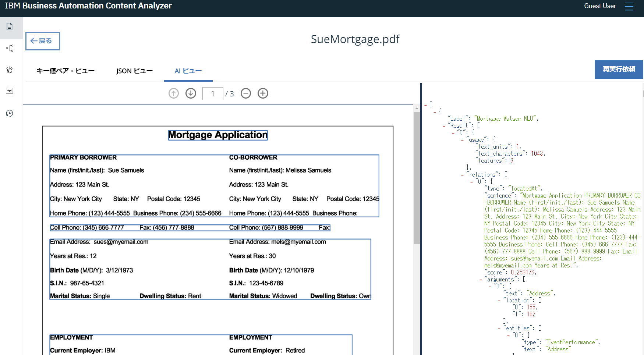The width and height of the screenshot is (644, 355).
Task: Click the "type": "locatedAt" JSON line
Action: pos(513,189)
